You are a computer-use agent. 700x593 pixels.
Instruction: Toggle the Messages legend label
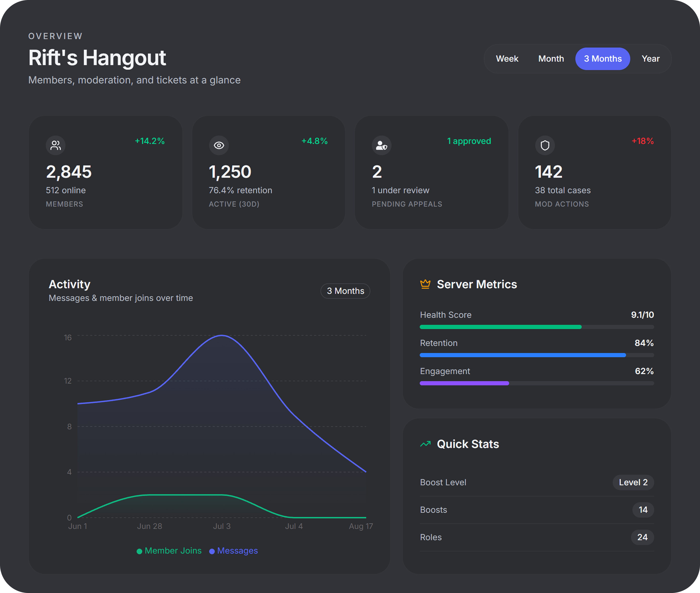click(238, 551)
